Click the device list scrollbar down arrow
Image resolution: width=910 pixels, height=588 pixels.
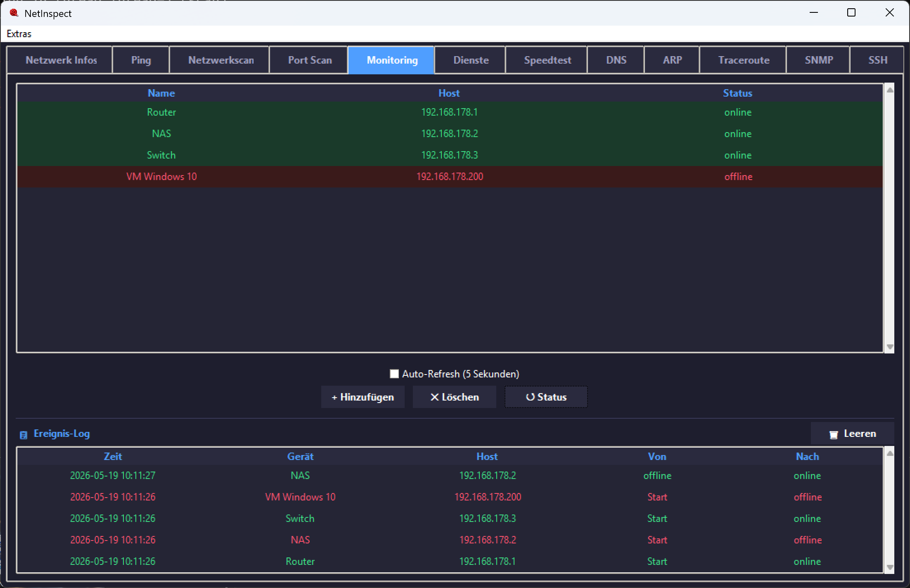(890, 347)
